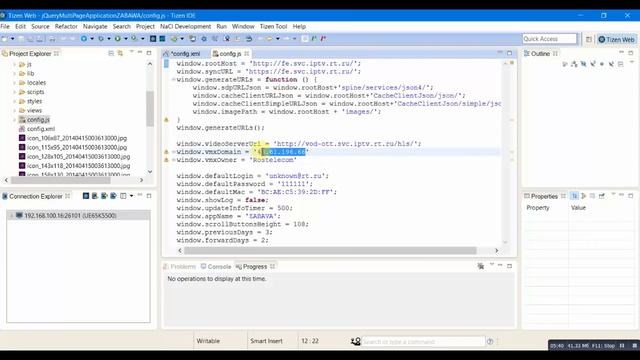The height and width of the screenshot is (360, 640).
Task: Select icon_106x87_20140415003613000.jpg file
Action: (x=77, y=138)
